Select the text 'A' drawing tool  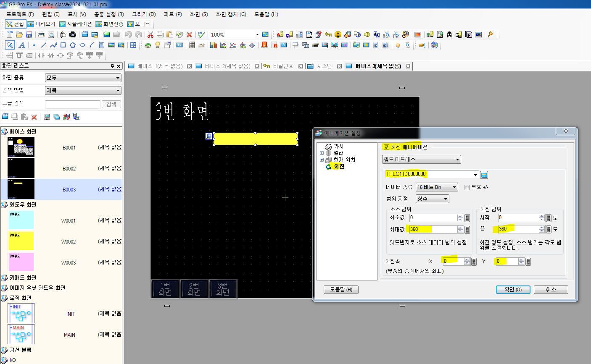pos(21,45)
